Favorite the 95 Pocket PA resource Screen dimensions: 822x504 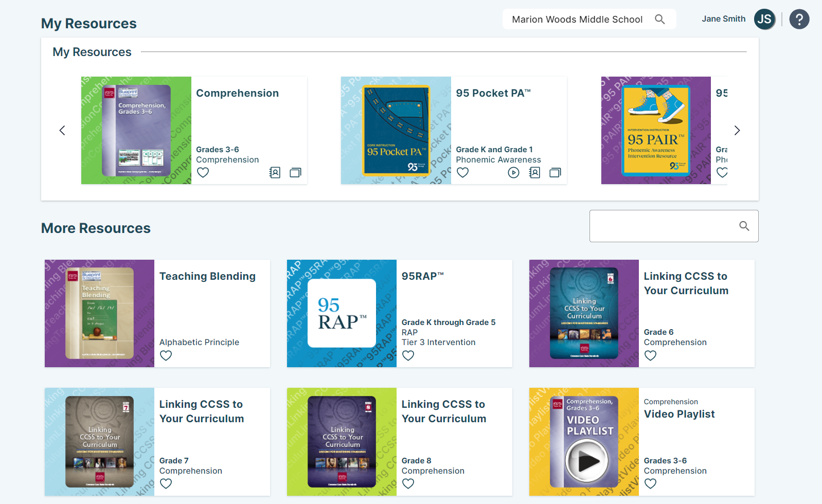point(463,173)
